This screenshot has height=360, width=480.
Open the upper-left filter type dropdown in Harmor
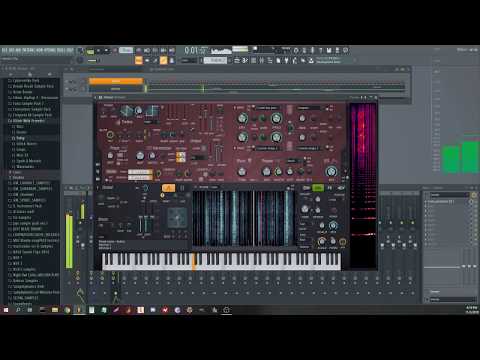tap(268, 108)
